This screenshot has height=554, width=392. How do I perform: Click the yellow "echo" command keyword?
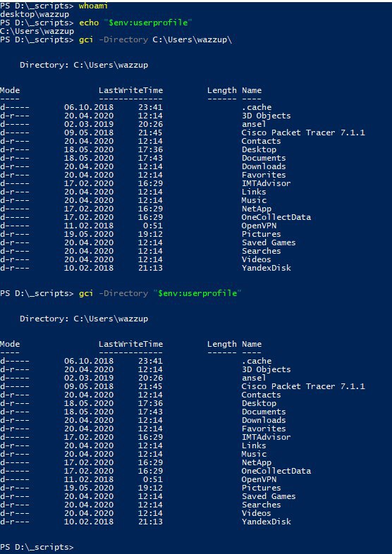89,23
